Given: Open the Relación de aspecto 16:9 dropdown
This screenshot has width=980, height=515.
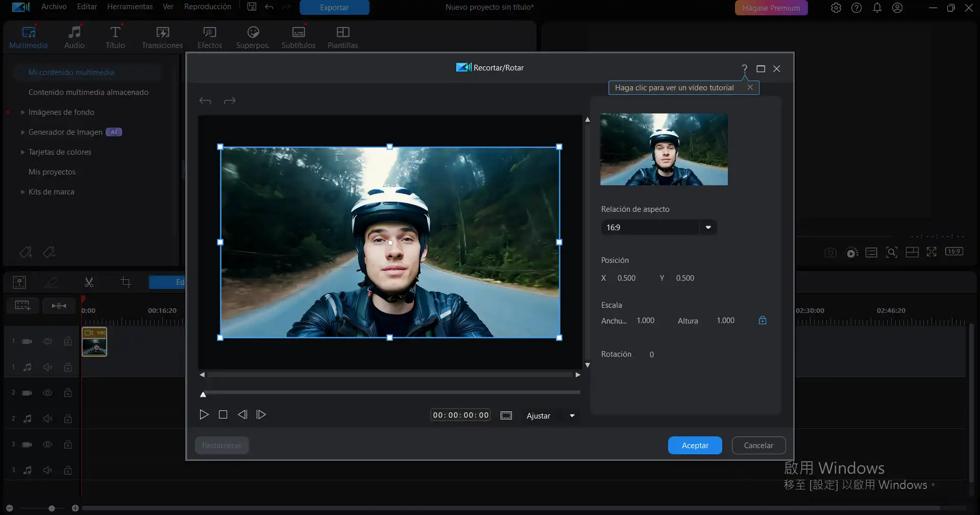Looking at the screenshot, I should point(708,228).
